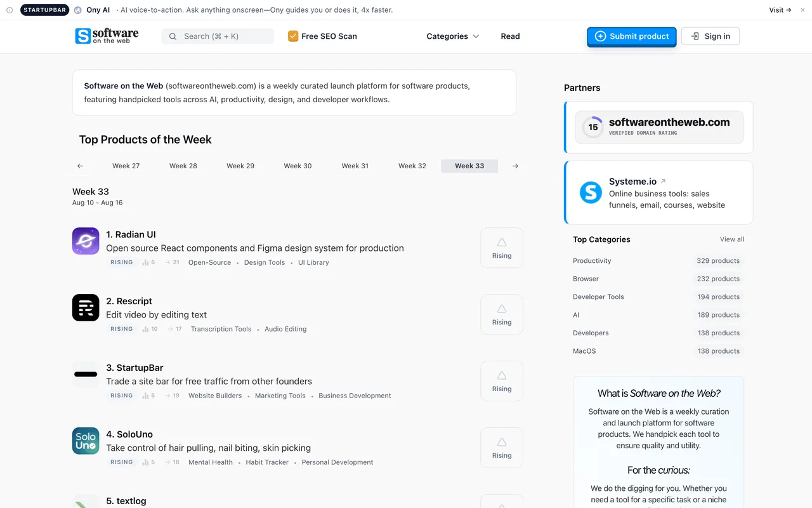Click the globe icon beside Ony AI
The image size is (812, 508).
[x=78, y=10]
